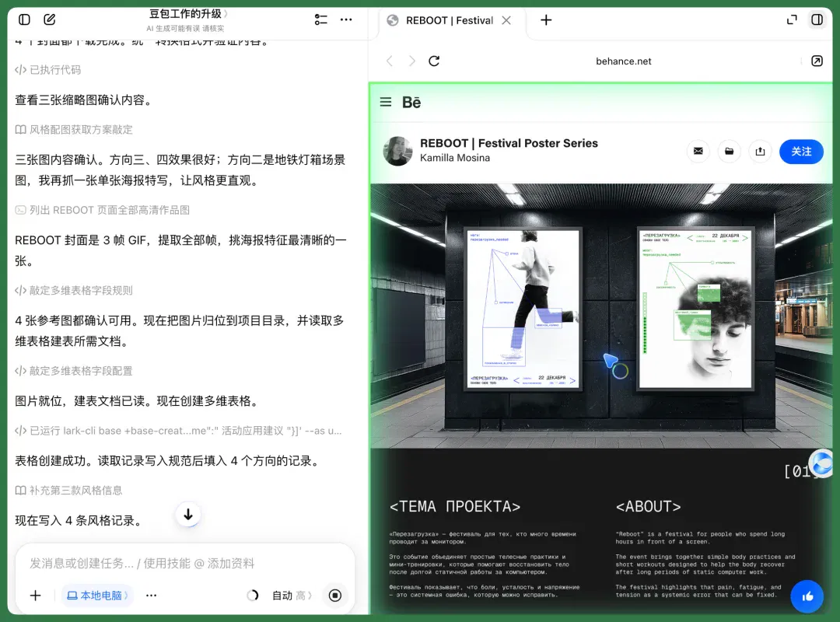Expand the 敲定多维表格字段配置 step
840x622 pixels.
click(74, 371)
